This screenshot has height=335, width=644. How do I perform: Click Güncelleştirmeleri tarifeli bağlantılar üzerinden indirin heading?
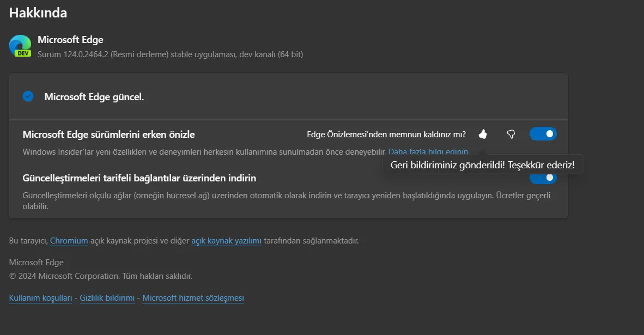pyautogui.click(x=139, y=178)
